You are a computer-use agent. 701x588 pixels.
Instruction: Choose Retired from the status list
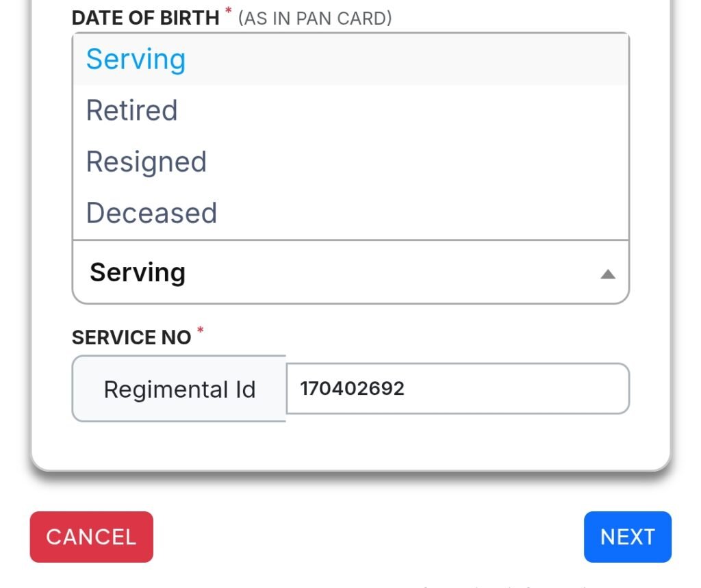tap(131, 110)
